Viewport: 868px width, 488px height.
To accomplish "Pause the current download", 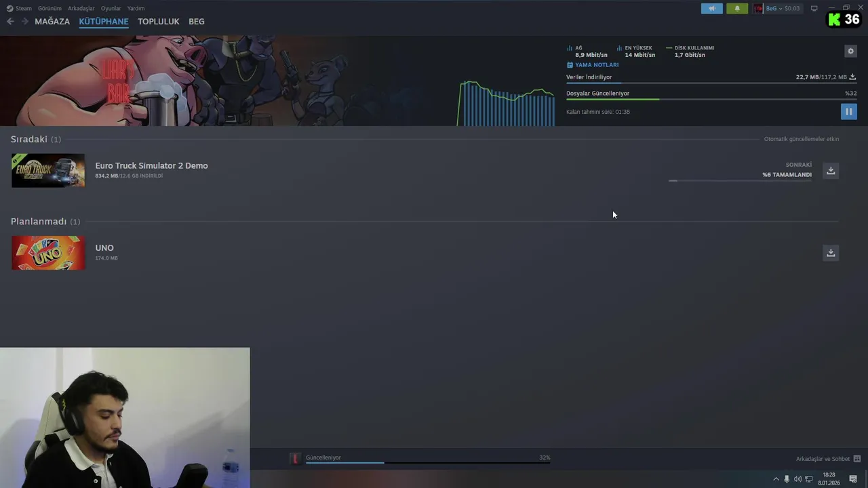I will (849, 112).
